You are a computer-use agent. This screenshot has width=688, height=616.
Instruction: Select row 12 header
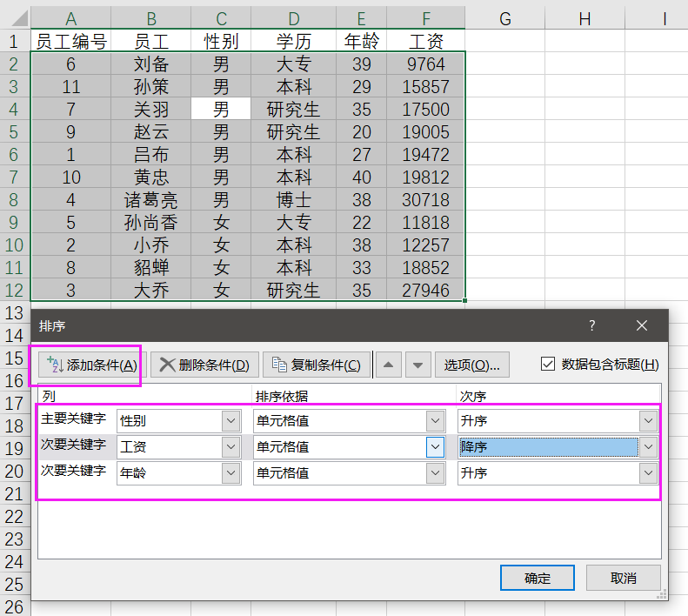tap(14, 290)
